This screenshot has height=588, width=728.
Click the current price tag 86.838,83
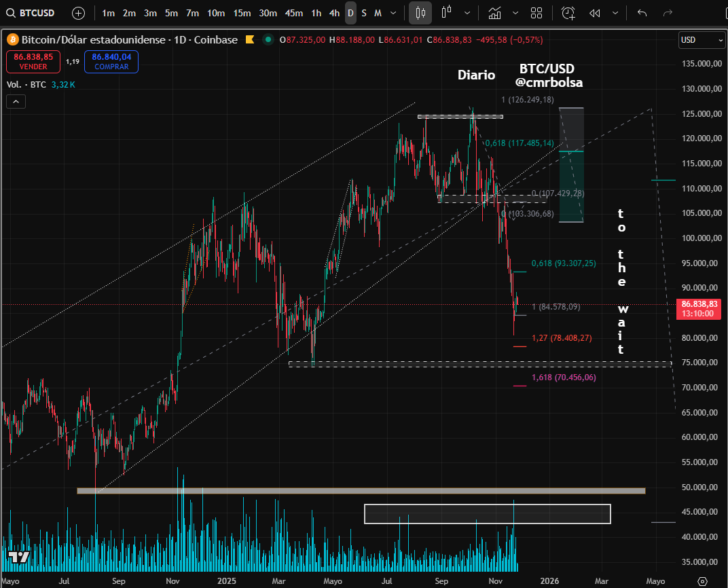point(699,309)
